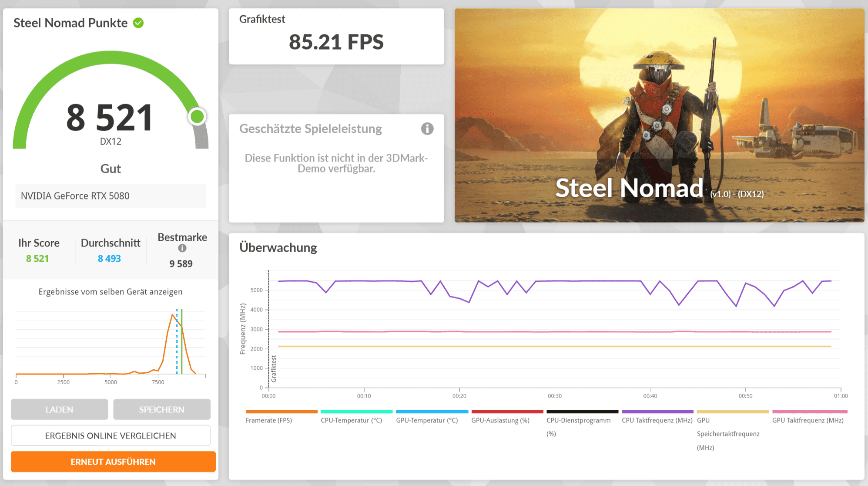Click the green gauge indicator knob
Screen dimensions: 868x486
197,116
